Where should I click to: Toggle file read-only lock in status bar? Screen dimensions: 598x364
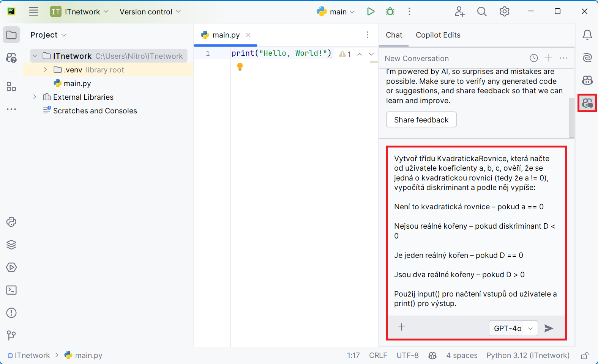pyautogui.click(x=585, y=356)
